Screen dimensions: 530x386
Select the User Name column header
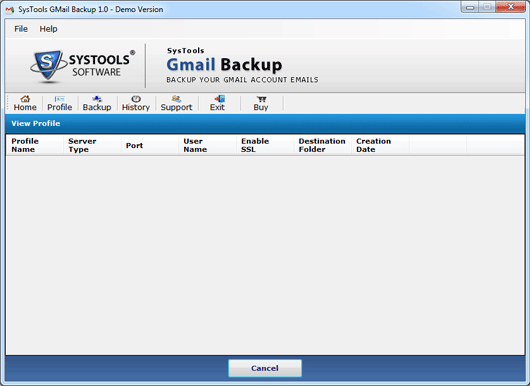(208, 145)
